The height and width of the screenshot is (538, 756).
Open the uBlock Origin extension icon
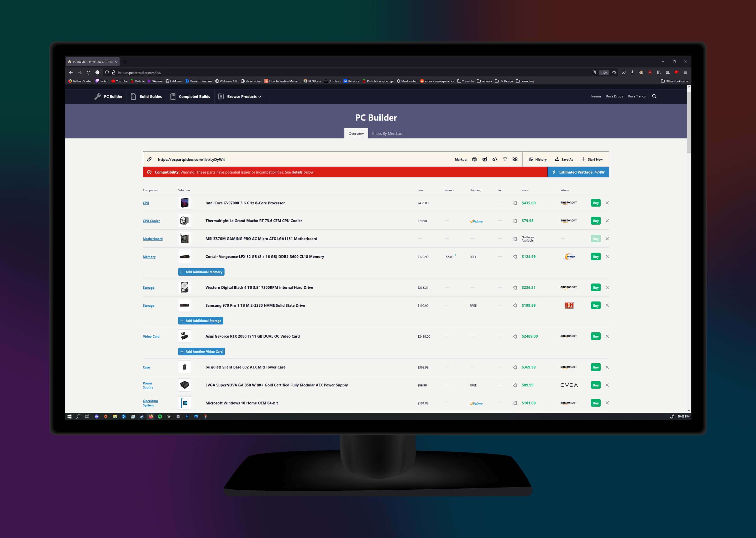click(x=650, y=73)
